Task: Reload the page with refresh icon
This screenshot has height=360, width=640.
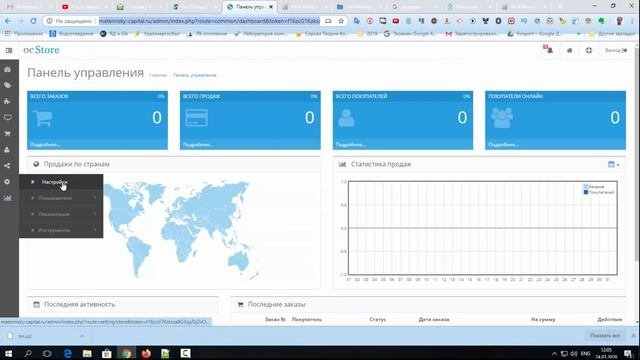Action: point(33,21)
